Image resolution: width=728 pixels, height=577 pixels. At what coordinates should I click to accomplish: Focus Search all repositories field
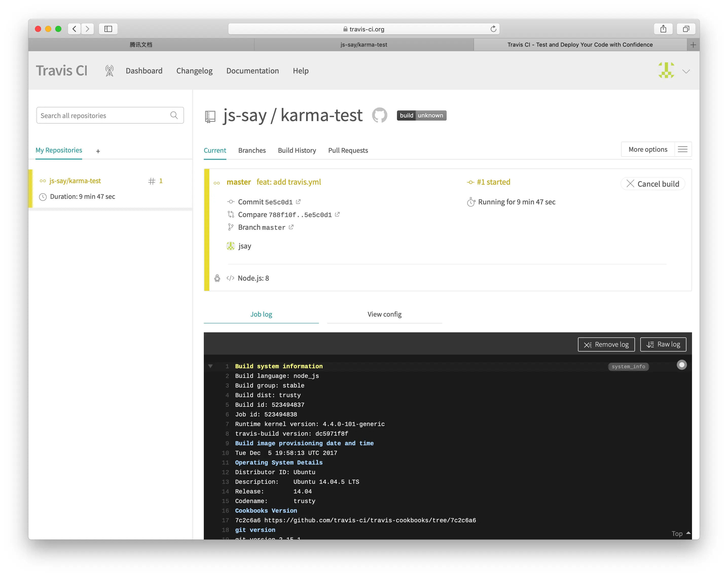pyautogui.click(x=110, y=116)
